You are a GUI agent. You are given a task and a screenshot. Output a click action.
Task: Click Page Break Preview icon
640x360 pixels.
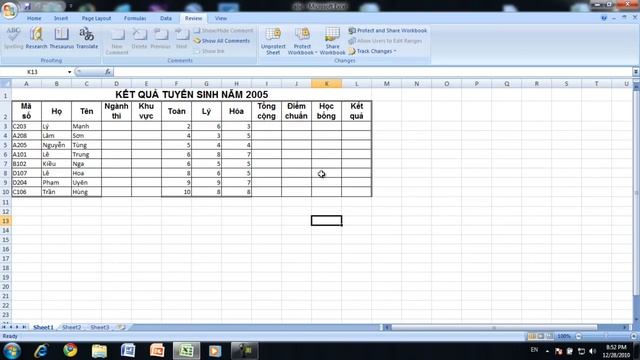[549, 336]
